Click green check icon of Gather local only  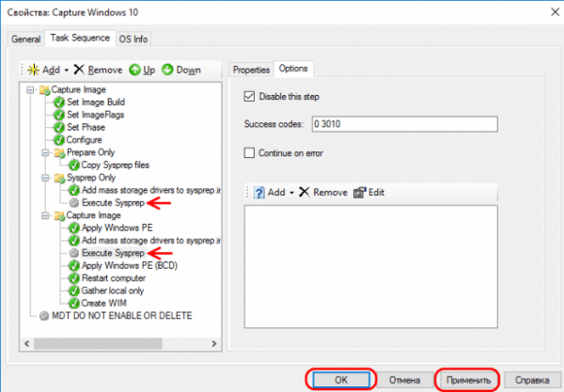tap(73, 290)
